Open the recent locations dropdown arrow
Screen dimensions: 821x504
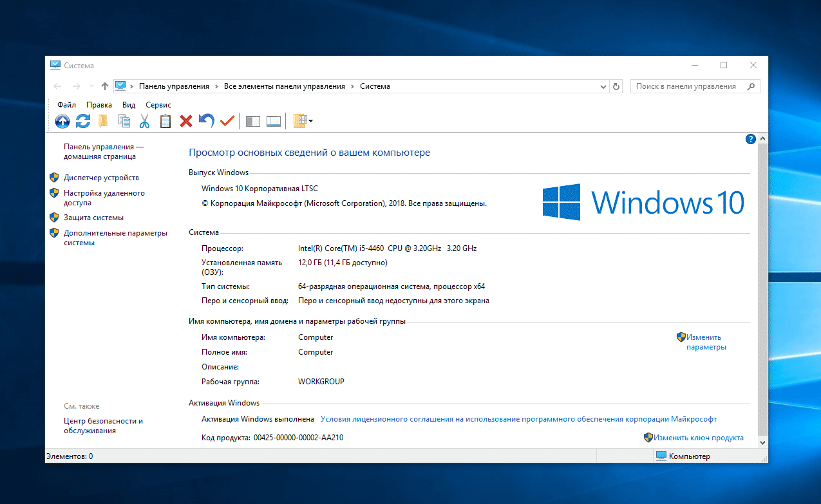[x=91, y=86]
